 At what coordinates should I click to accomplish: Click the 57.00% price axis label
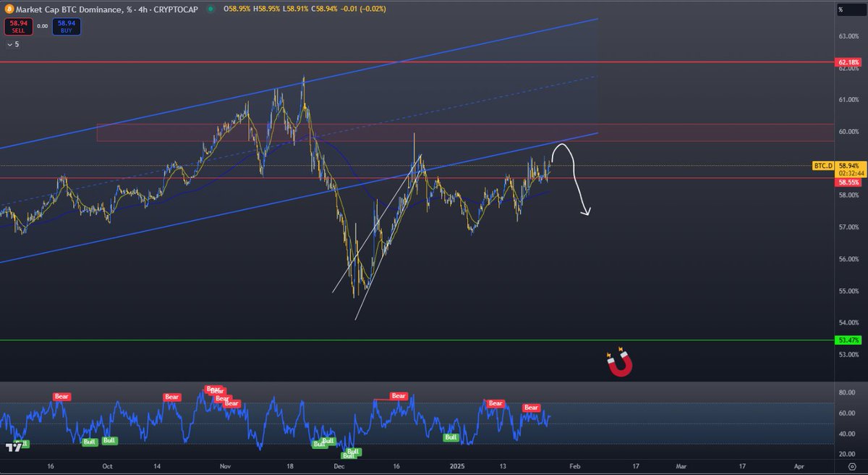pos(848,227)
